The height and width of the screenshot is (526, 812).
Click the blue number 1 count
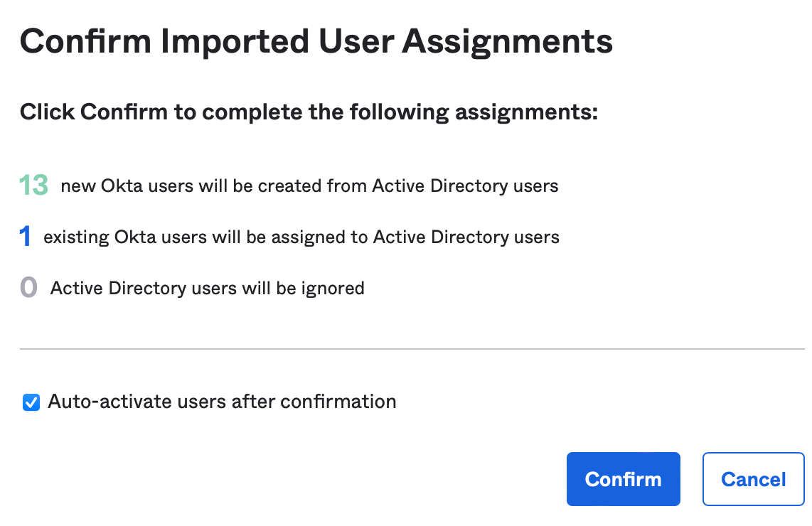(26, 237)
